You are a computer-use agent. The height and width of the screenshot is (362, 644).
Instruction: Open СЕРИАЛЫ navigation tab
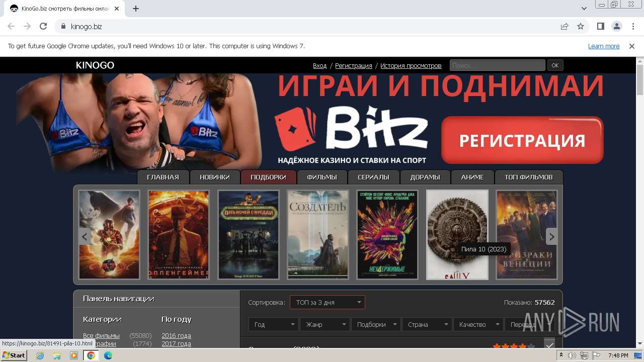point(373,177)
